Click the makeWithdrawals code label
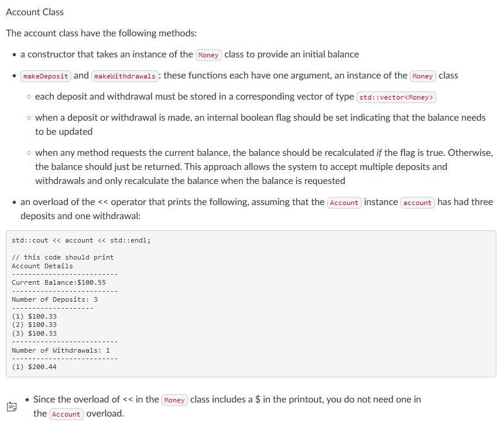Viewport: 504px width, 423px height. (x=125, y=76)
